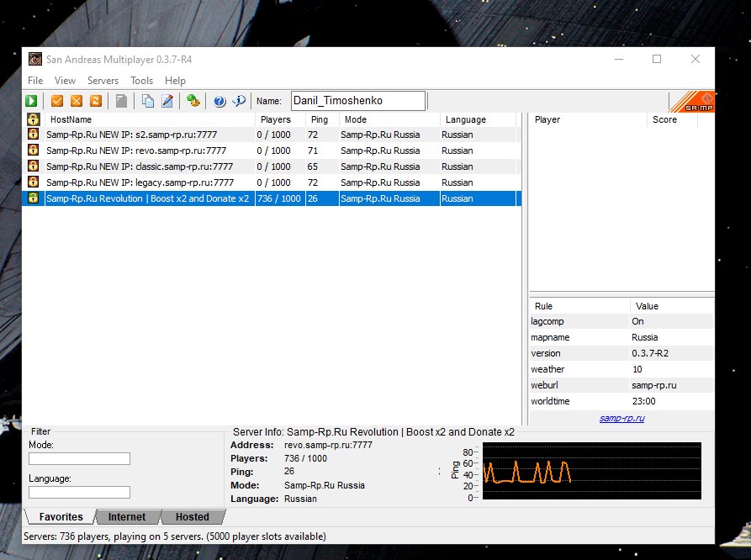Click the orange Refresh Server icon
Image resolution: width=751 pixels, height=560 pixels.
point(96,101)
